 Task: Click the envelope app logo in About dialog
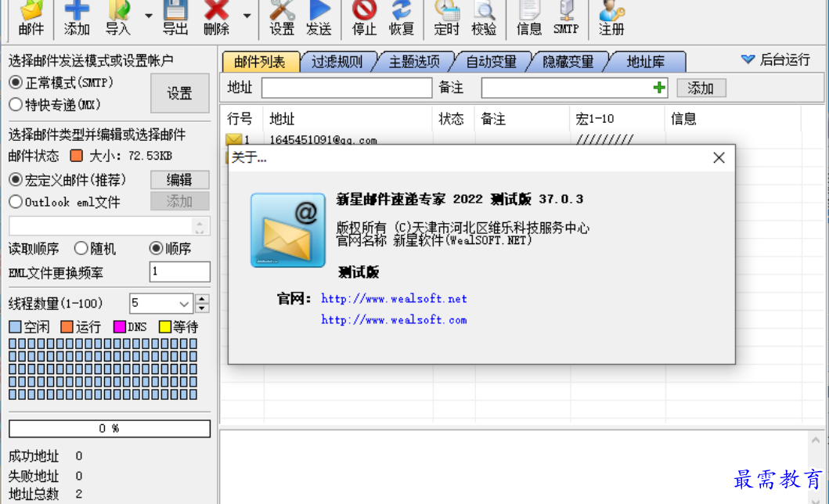[288, 230]
